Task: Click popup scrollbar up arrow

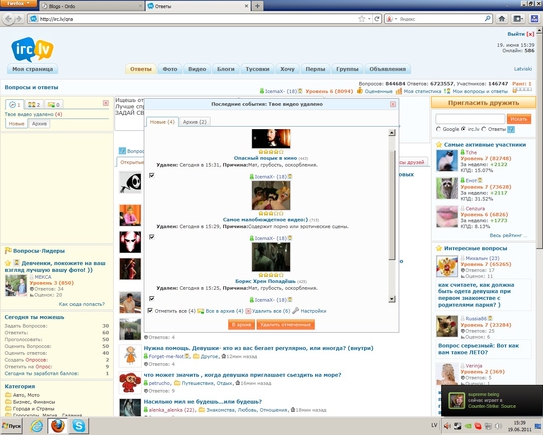Action: tap(392, 133)
